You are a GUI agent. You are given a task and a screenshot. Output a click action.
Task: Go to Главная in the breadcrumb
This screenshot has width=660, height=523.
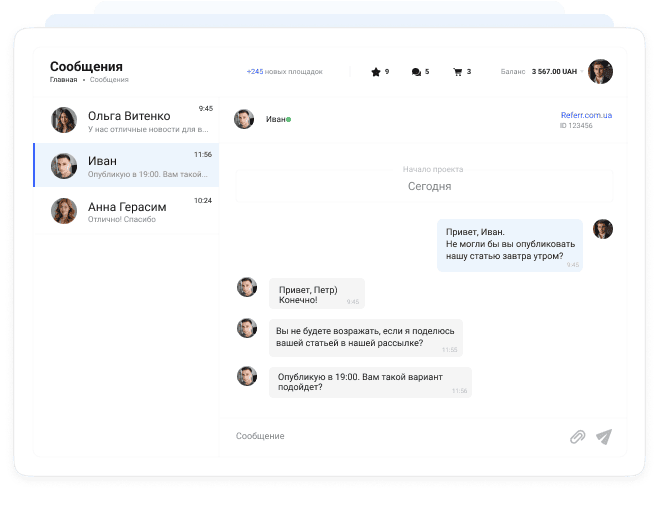pos(63,80)
